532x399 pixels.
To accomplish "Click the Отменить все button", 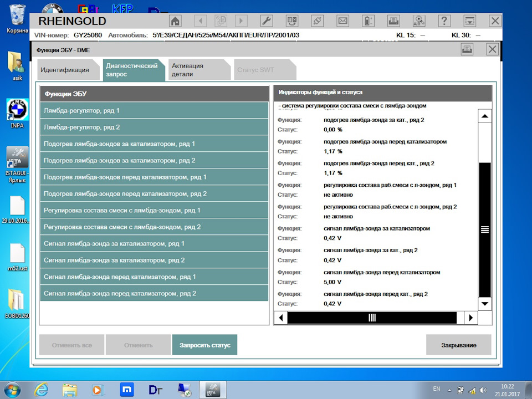I will click(72, 345).
